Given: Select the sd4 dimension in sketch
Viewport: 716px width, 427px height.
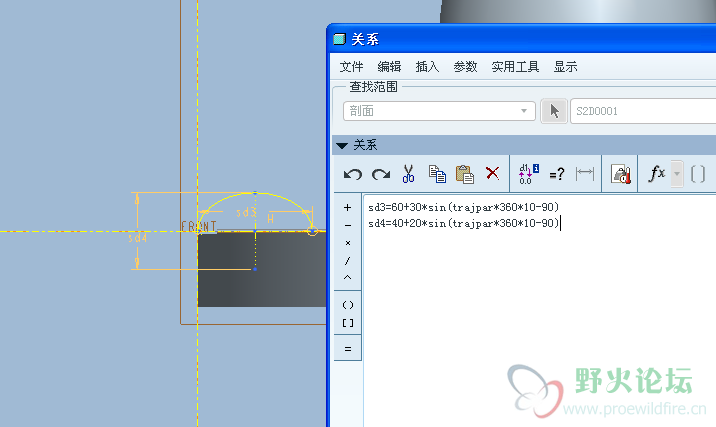Looking at the screenshot, I should point(137,238).
